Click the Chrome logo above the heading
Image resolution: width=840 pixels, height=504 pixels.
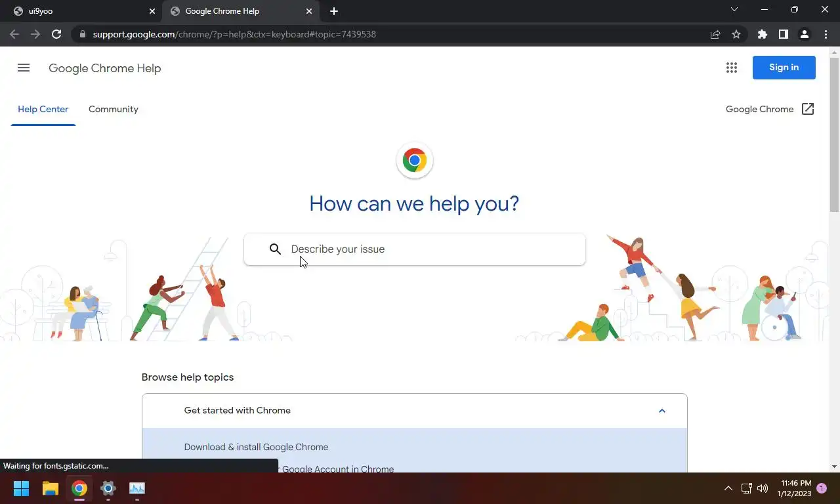click(415, 160)
